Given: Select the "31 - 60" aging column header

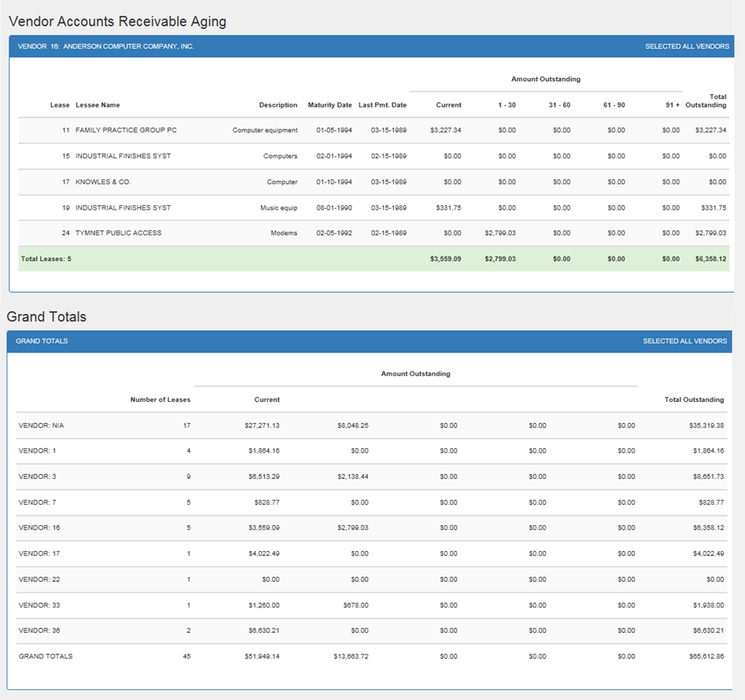Looking at the screenshot, I should coord(560,105).
